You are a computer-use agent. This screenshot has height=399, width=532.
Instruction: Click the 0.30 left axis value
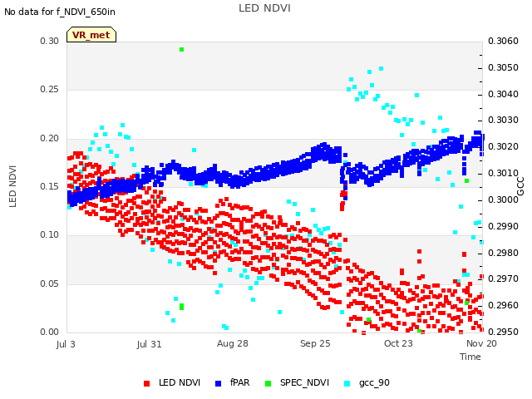50,41
